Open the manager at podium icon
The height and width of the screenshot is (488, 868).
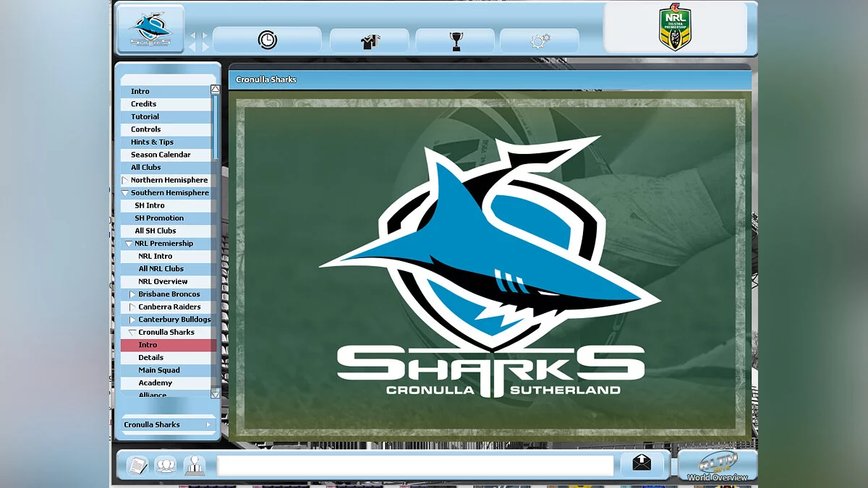pyautogui.click(x=194, y=465)
